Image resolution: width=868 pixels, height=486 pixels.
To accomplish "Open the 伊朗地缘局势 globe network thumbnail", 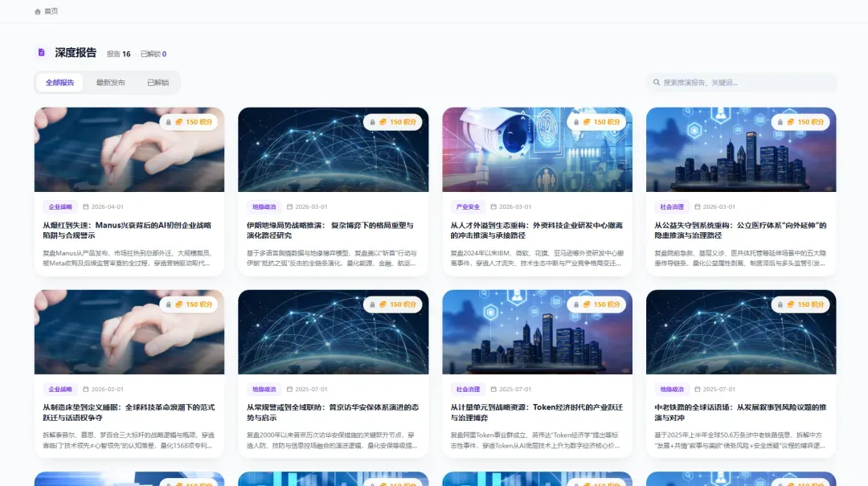I will [334, 149].
